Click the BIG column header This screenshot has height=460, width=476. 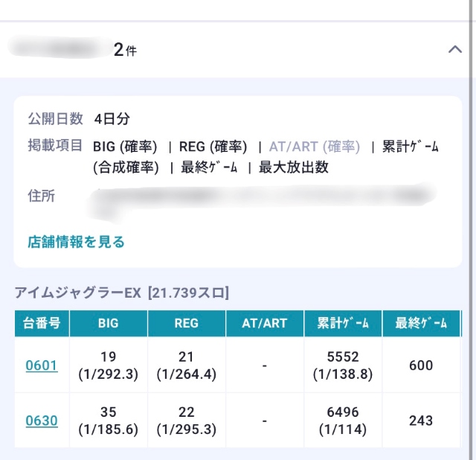(x=108, y=324)
